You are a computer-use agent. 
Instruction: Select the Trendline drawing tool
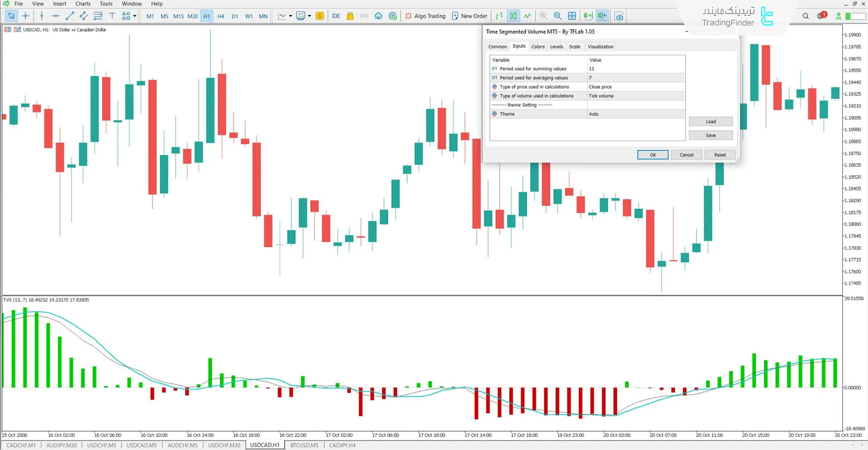click(x=69, y=16)
